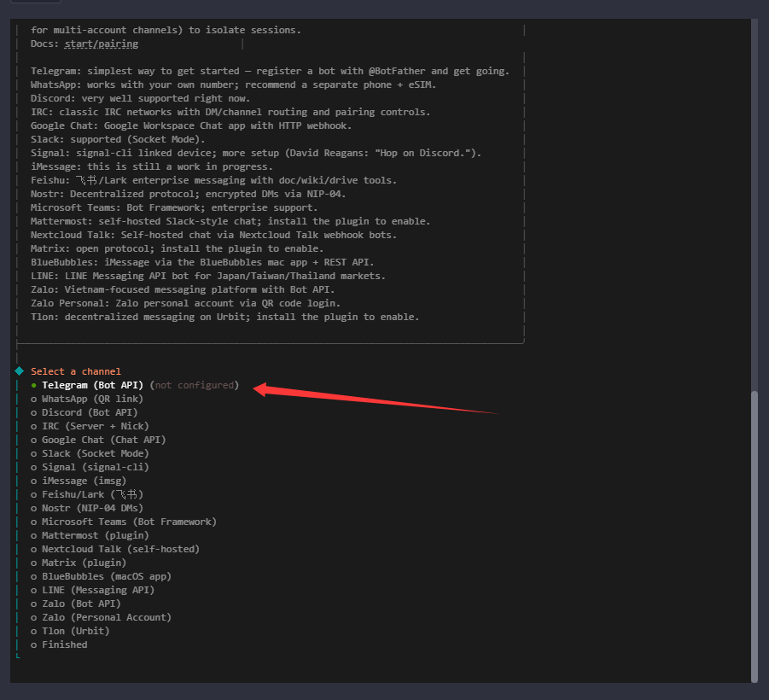
Task: Select the Telegram (Bot API) radio option
Action: click(92, 385)
